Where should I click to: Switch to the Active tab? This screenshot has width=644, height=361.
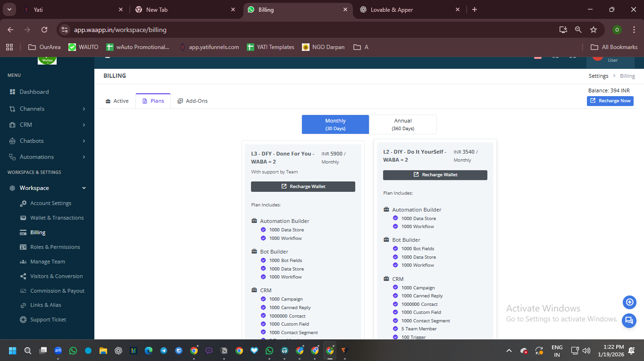click(117, 101)
